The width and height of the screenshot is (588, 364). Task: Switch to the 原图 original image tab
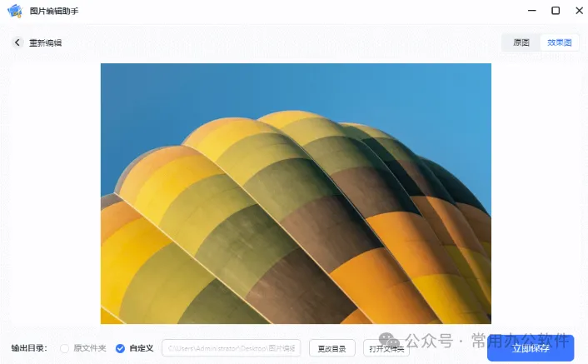[521, 42]
